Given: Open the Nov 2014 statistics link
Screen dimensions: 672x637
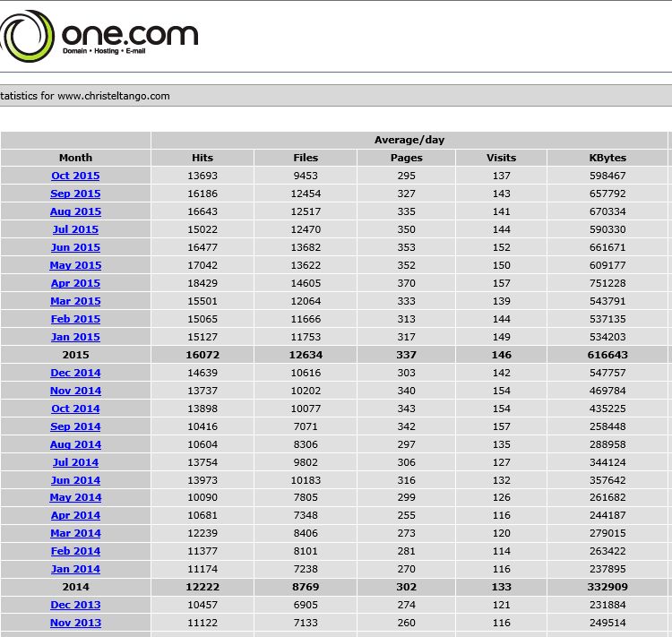Looking at the screenshot, I should pyautogui.click(x=75, y=391).
